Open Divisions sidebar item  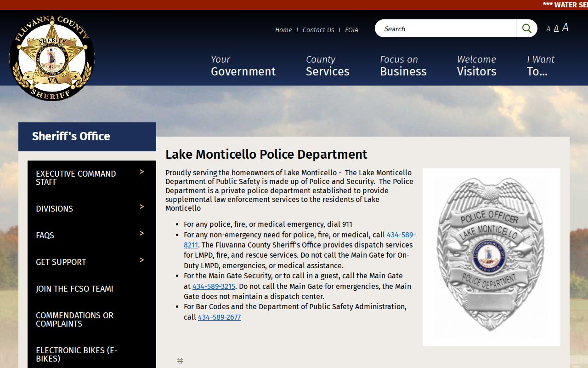pyautogui.click(x=92, y=209)
